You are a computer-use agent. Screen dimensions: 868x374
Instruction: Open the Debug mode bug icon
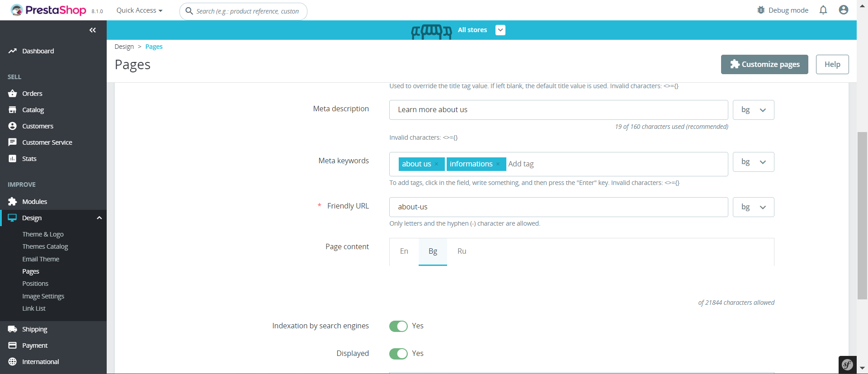coord(761,10)
